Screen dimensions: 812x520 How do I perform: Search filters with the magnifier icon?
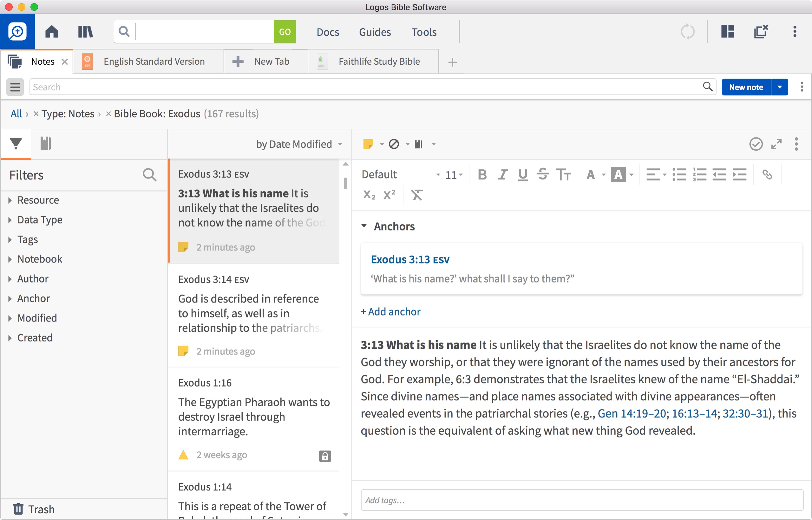click(x=149, y=175)
